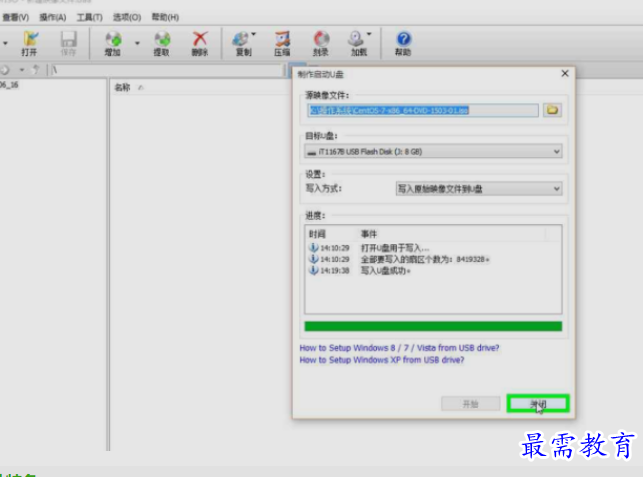643x477 pixels.
Task: Click the back navigation icon
Action: point(5,70)
